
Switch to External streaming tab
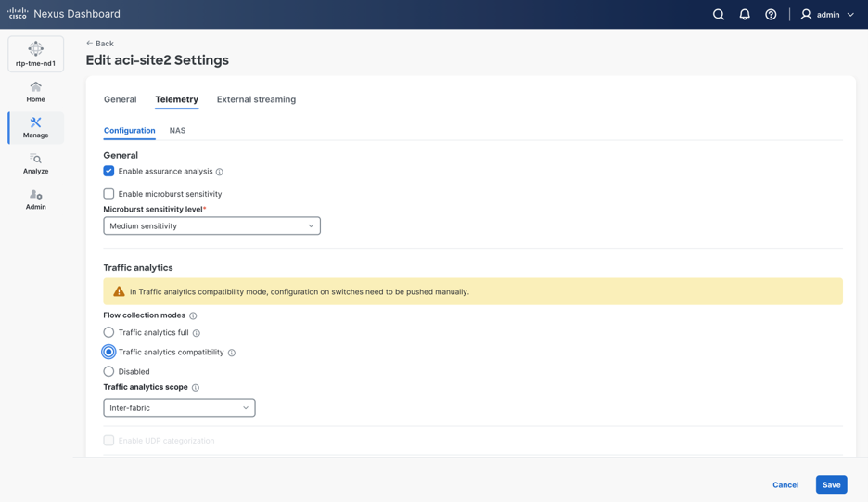256,99
